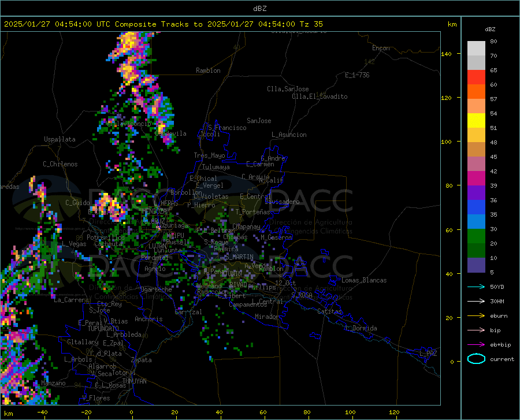The height and width of the screenshot is (420, 520).
Task: Click the 'Anchoris' map label
Action: (x=148, y=319)
